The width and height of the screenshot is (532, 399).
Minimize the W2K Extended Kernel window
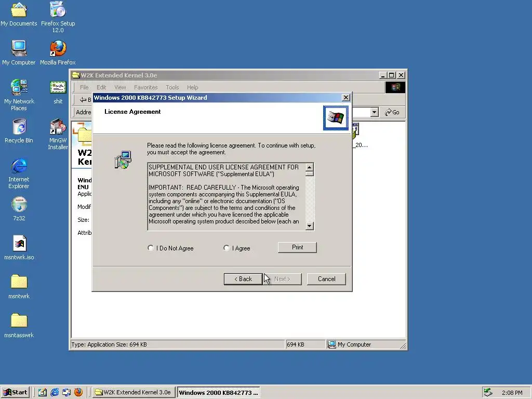[383, 75]
